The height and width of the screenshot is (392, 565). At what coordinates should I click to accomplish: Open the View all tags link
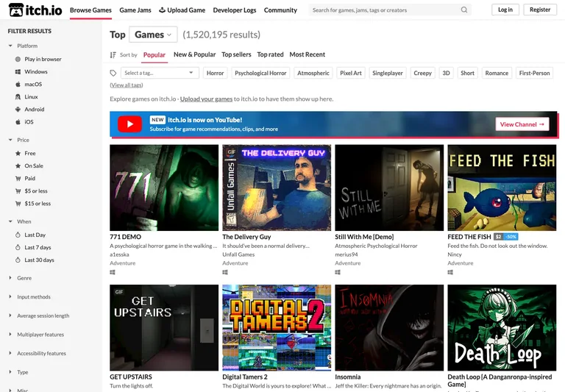point(127,85)
